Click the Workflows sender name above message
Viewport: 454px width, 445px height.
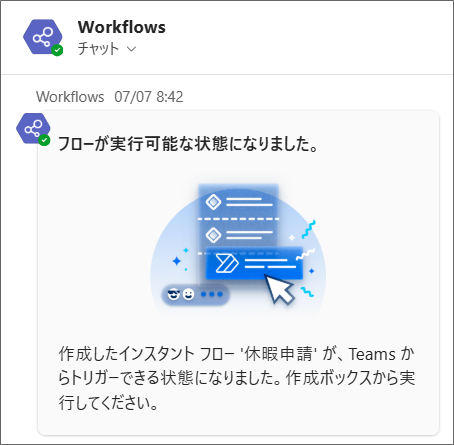tap(70, 97)
